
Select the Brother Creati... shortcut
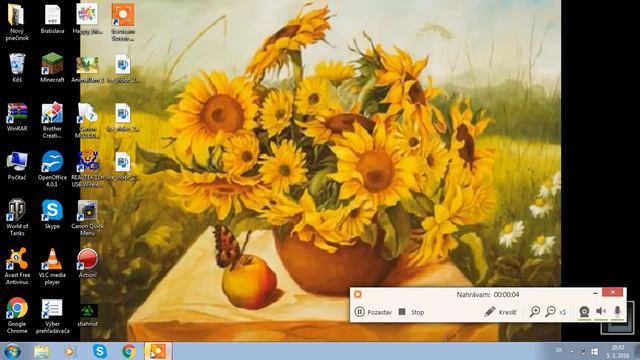52,120
